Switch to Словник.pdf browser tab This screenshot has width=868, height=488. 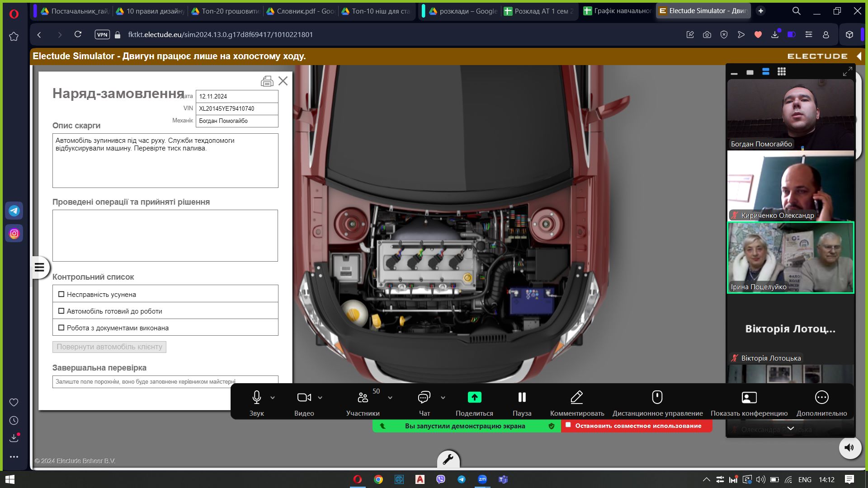[x=300, y=11]
